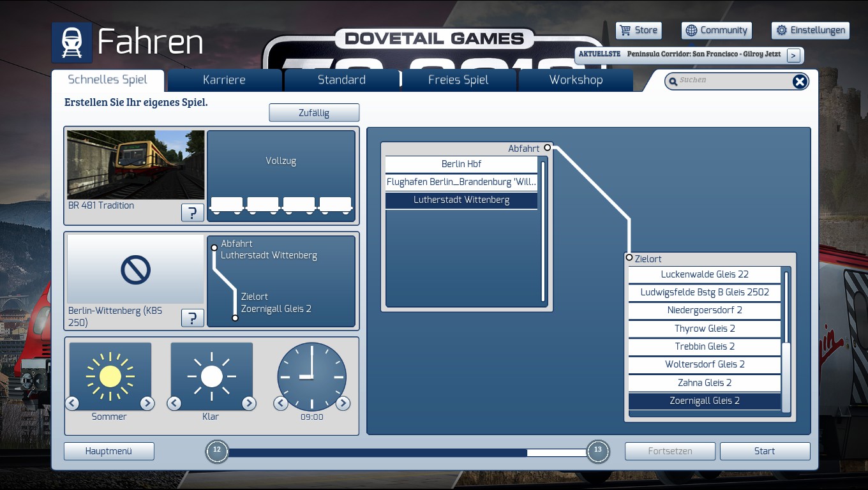Click the Fortsetzen button
Screen dimensions: 868x490
tap(670, 451)
